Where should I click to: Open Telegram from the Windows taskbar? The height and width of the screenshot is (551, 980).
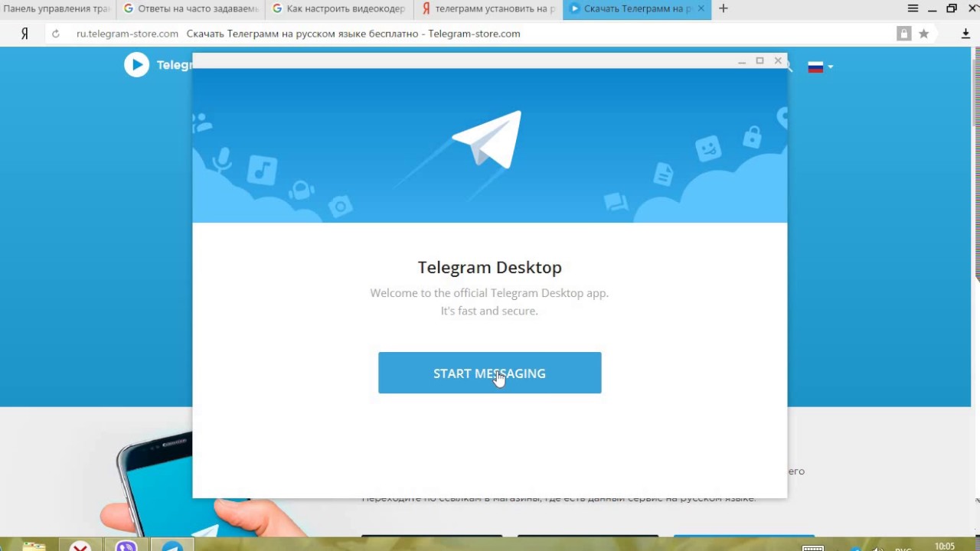pyautogui.click(x=172, y=546)
